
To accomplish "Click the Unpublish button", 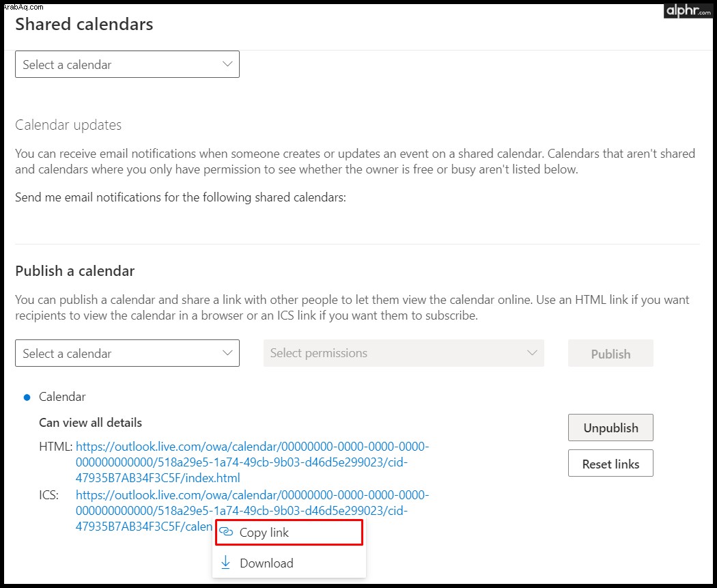I will click(x=610, y=428).
